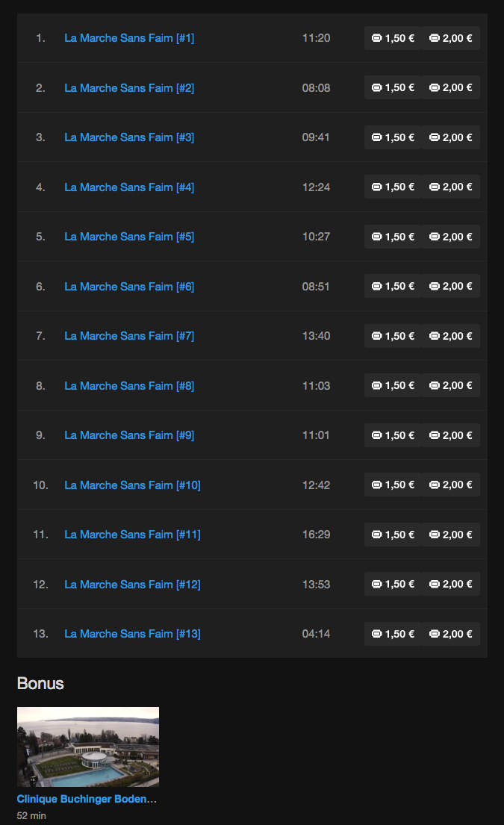Buy episode 6 for 2,00 €

(451, 286)
